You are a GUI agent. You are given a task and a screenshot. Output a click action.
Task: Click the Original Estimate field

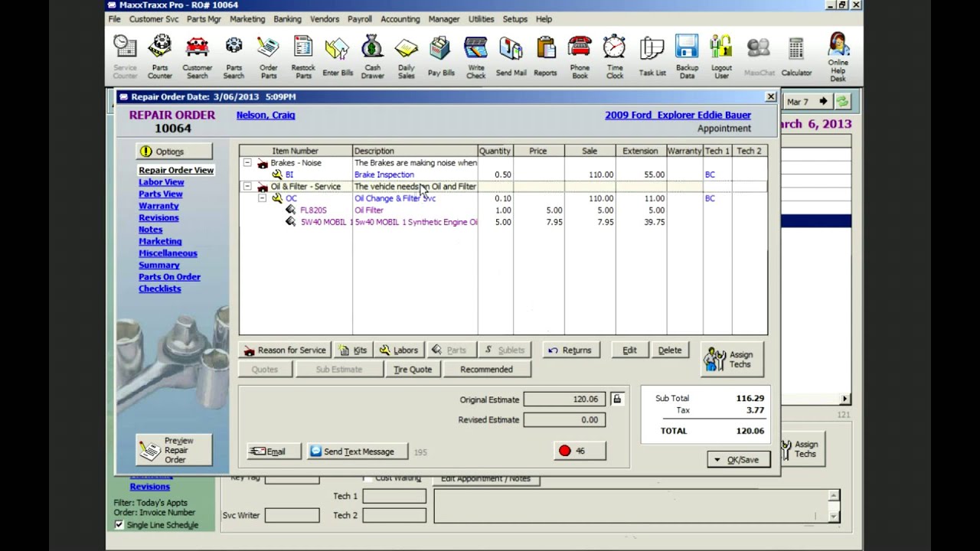tap(565, 399)
